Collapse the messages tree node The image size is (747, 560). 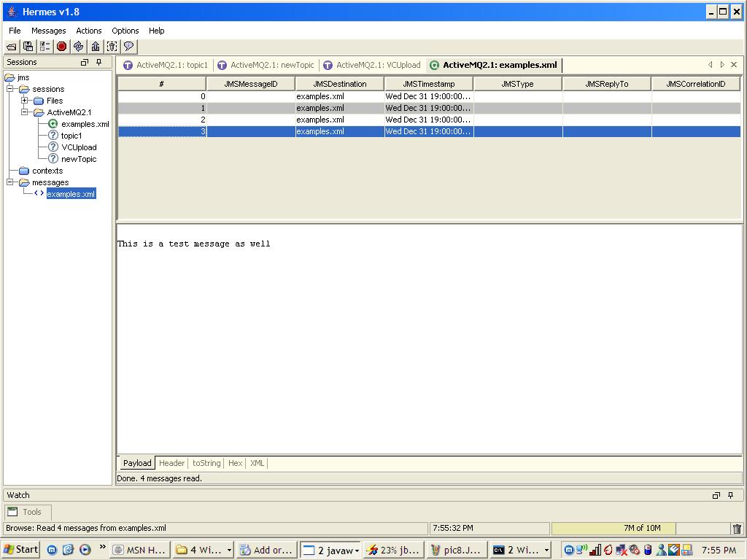tap(9, 182)
